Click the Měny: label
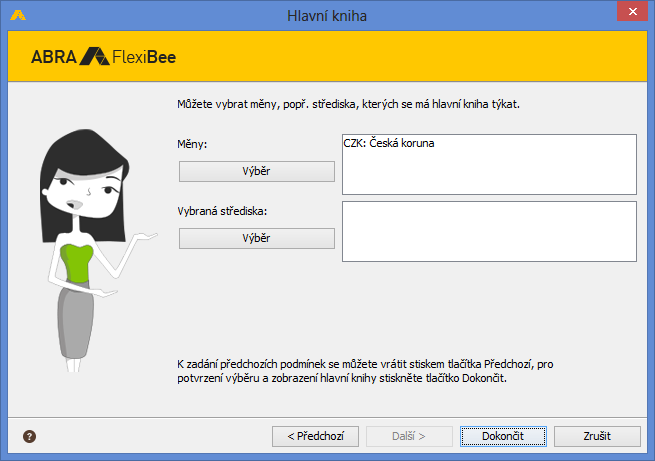Image resolution: width=655 pixels, height=461 pixels. [x=192, y=144]
